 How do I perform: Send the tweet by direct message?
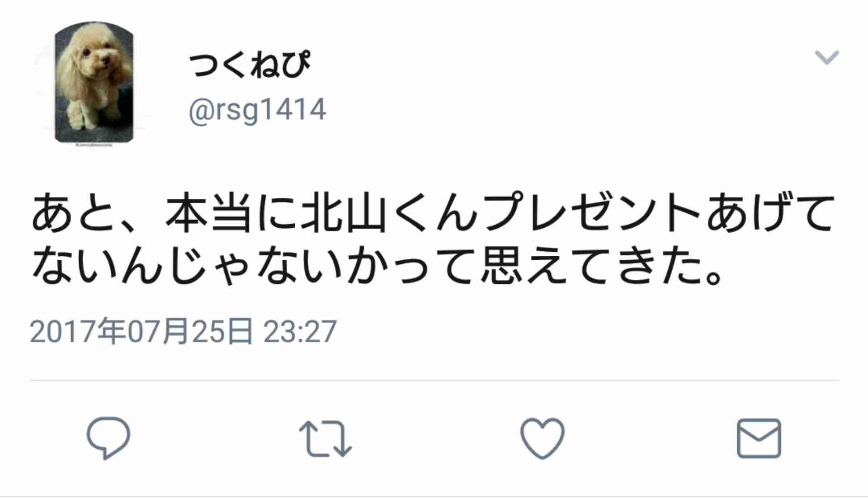(x=759, y=438)
